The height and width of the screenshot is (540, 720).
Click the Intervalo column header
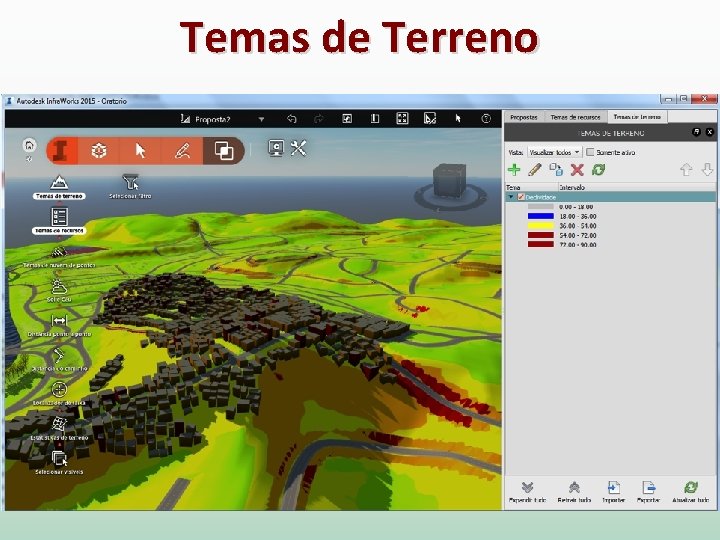[x=636, y=187]
